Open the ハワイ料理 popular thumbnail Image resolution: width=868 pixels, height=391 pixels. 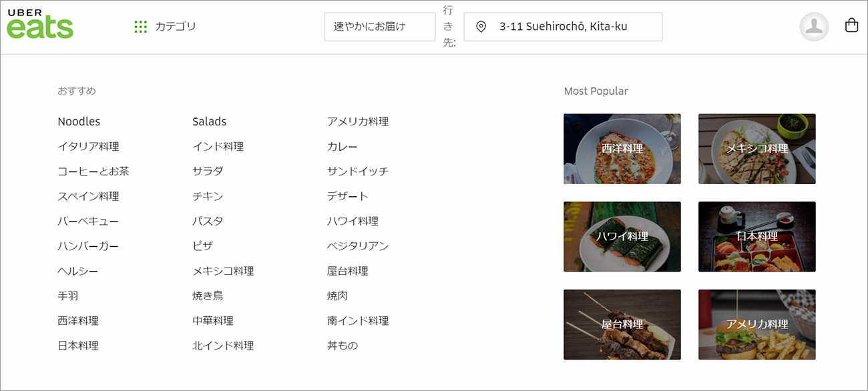622,237
